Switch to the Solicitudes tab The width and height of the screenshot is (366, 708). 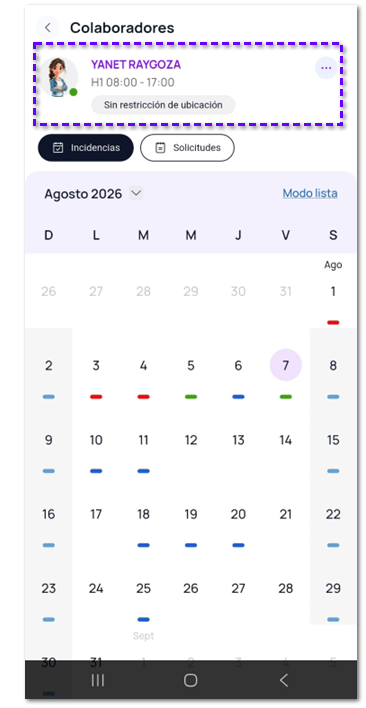pyautogui.click(x=187, y=148)
